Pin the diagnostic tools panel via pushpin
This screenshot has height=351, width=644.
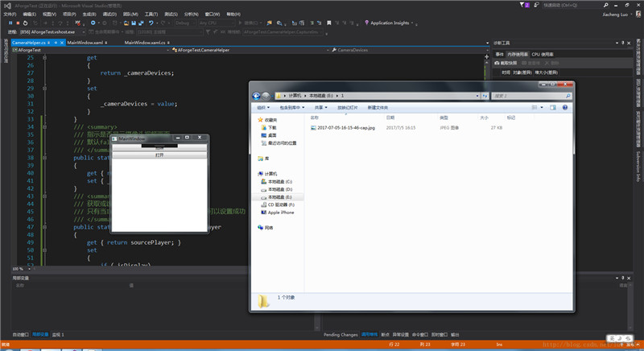622,43
